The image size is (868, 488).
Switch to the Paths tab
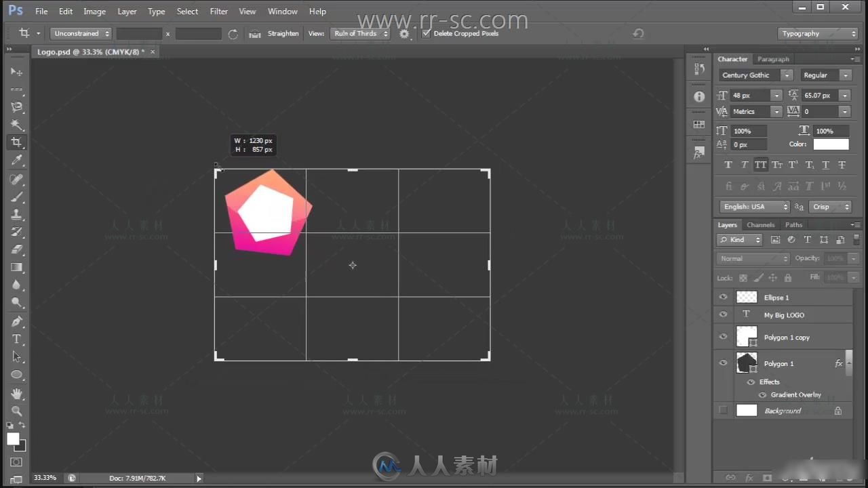pos(793,225)
